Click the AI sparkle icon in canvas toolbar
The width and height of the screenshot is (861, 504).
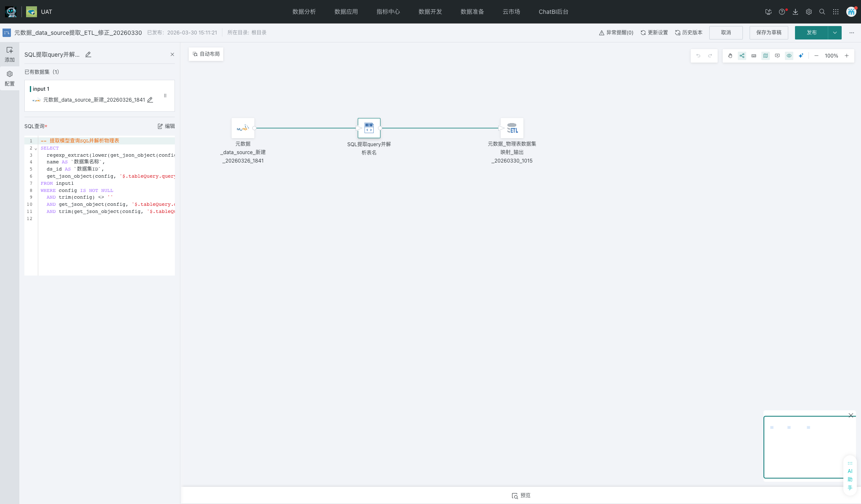pos(801,56)
